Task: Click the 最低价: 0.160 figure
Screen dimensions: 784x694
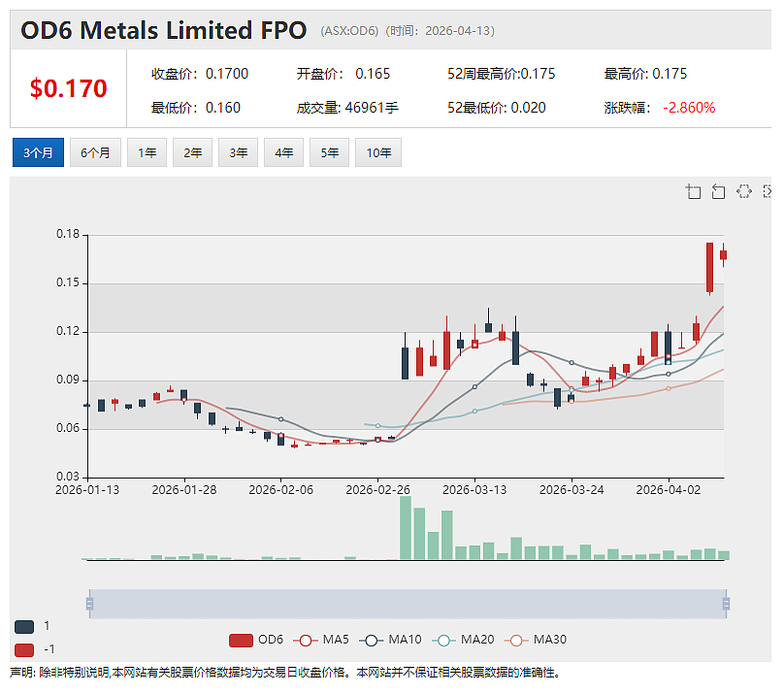Action: pyautogui.click(x=196, y=108)
